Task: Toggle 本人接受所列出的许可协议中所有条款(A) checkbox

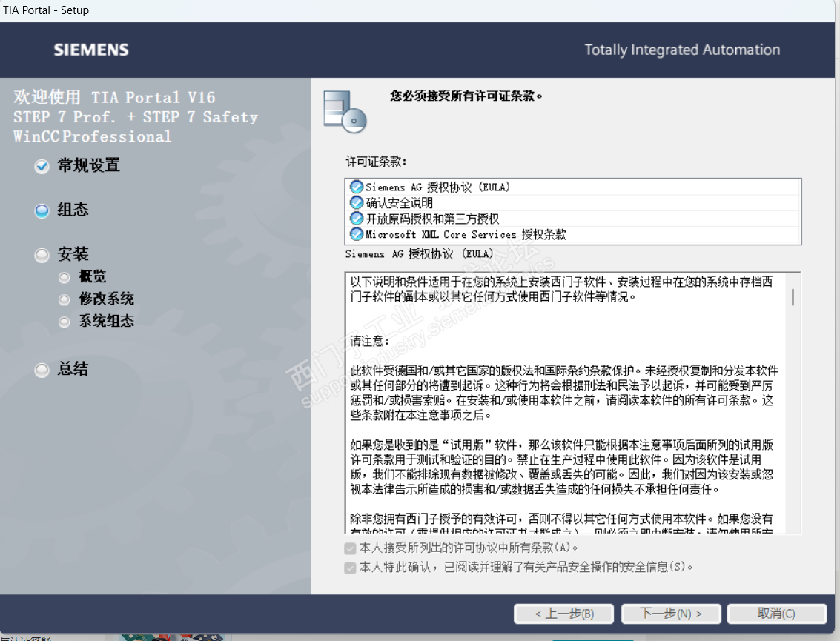Action: pyautogui.click(x=351, y=548)
